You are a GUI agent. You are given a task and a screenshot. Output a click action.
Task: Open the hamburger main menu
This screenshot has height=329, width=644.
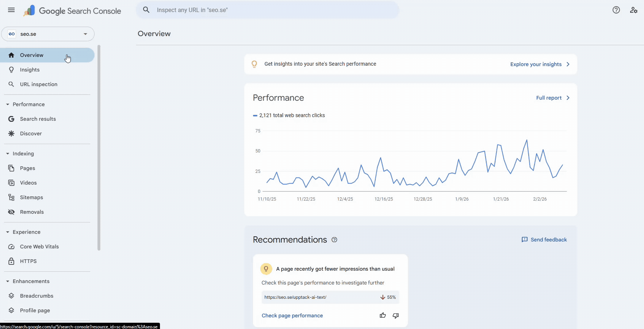[11, 10]
